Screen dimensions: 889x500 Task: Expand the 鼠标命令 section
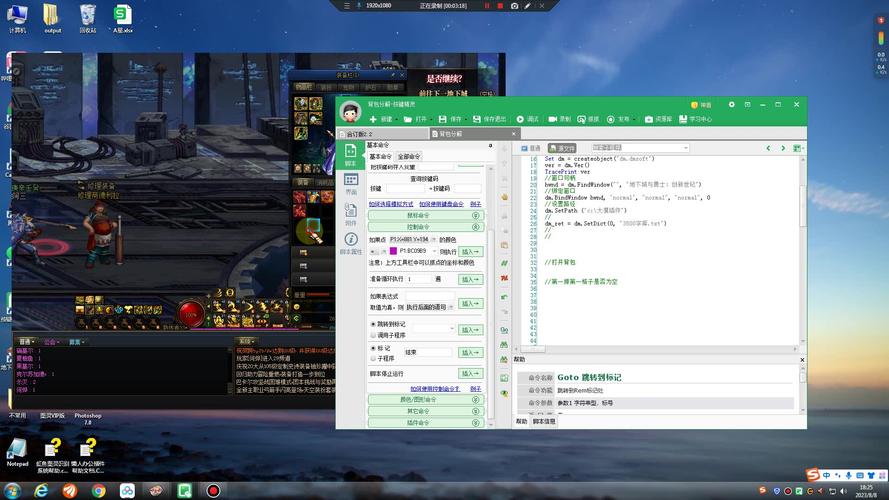pyautogui.click(x=426, y=215)
